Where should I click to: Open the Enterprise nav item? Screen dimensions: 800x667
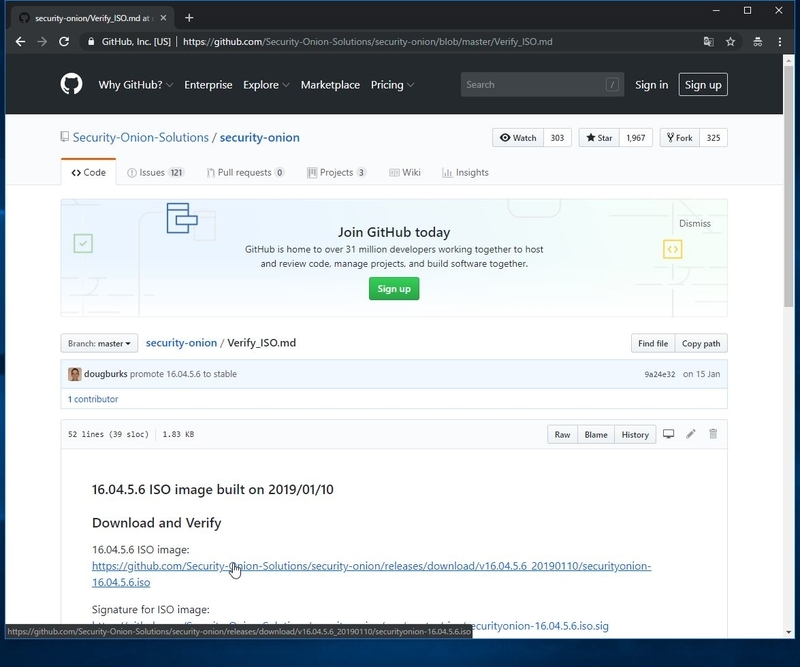[208, 85]
